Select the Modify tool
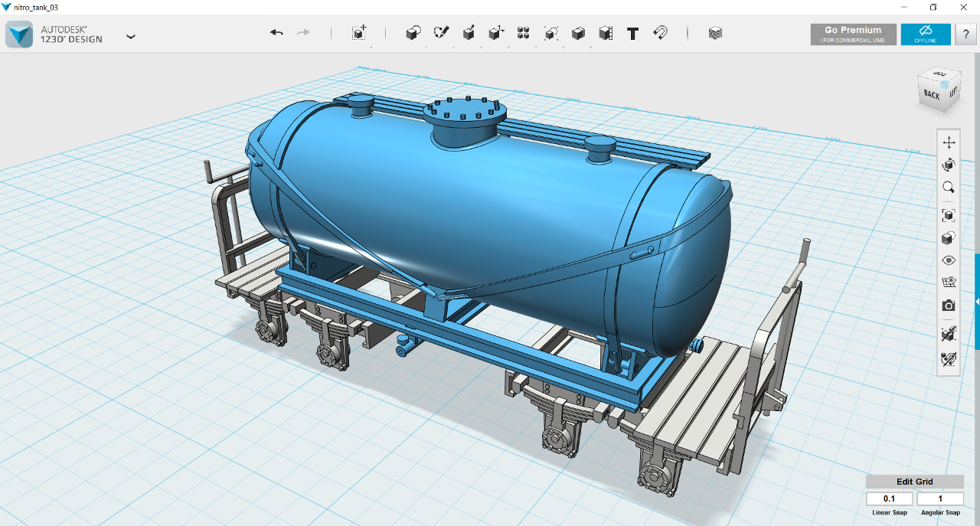The width and height of the screenshot is (980, 526). point(496,33)
